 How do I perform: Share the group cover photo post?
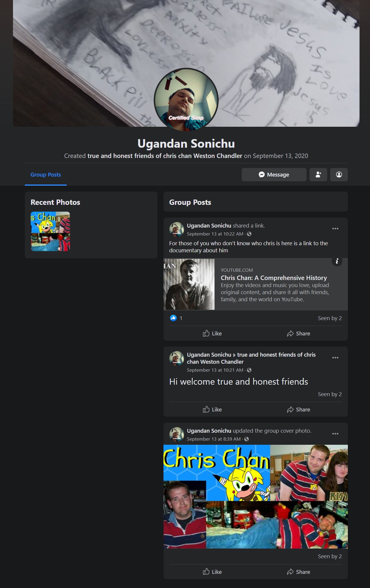click(298, 572)
